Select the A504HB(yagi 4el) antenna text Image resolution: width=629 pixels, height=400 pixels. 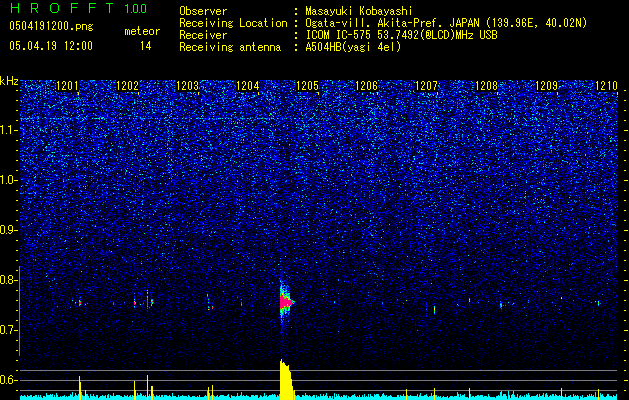tap(353, 47)
